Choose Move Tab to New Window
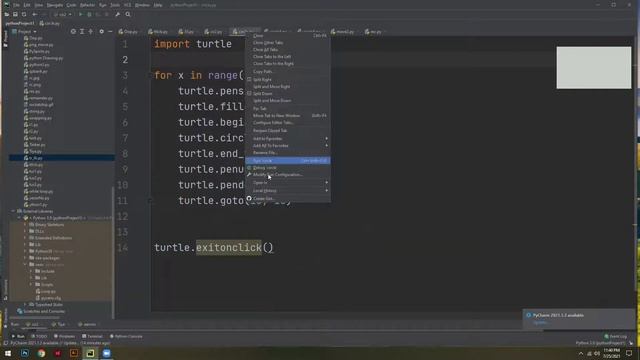640x360 pixels. coord(288,116)
